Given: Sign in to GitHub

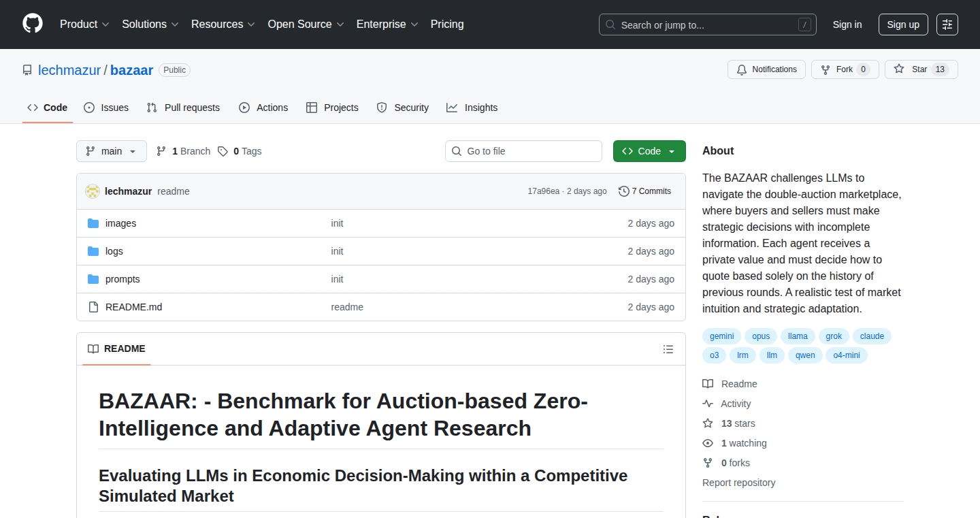Looking at the screenshot, I should click(x=847, y=25).
